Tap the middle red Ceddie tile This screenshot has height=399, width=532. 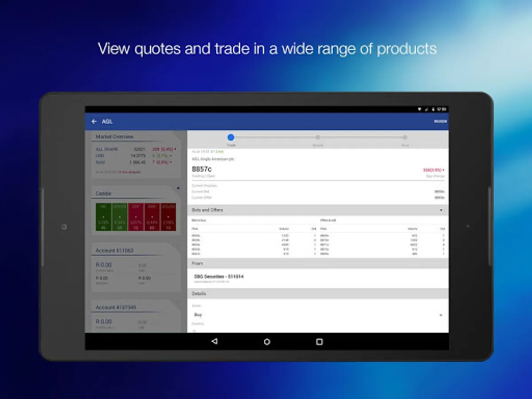pos(152,217)
